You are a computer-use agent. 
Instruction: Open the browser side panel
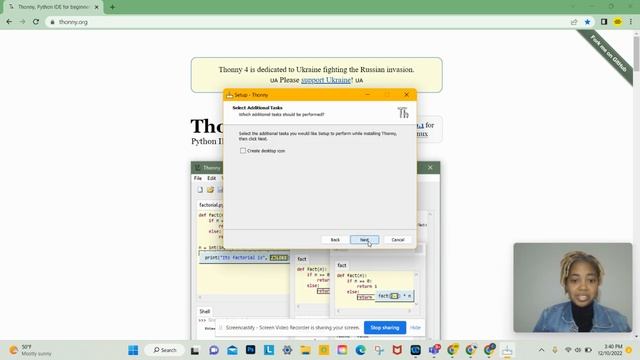(x=604, y=22)
